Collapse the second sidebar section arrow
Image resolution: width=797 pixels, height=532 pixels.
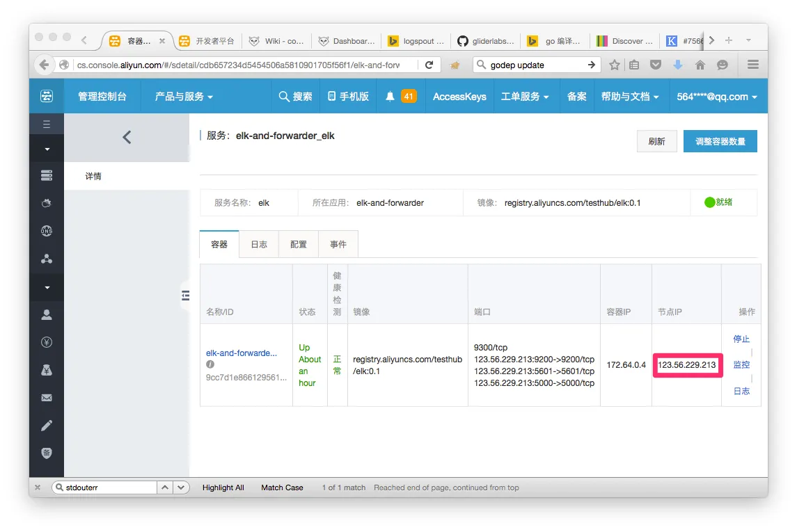[x=47, y=287]
